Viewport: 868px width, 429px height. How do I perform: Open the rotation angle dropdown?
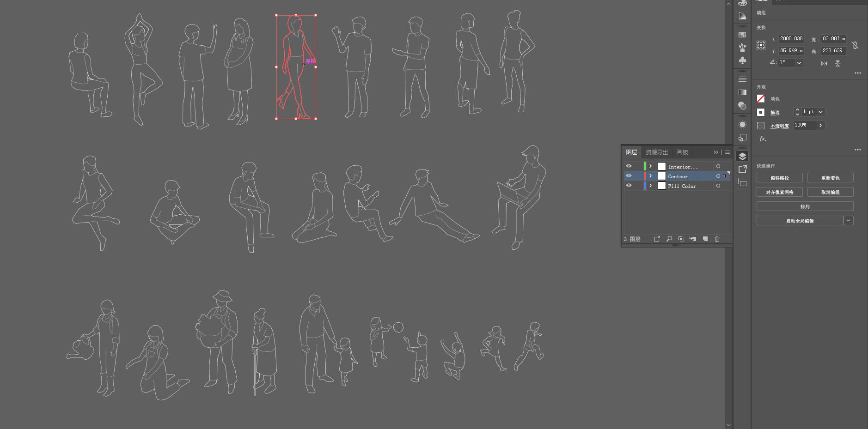tap(799, 63)
